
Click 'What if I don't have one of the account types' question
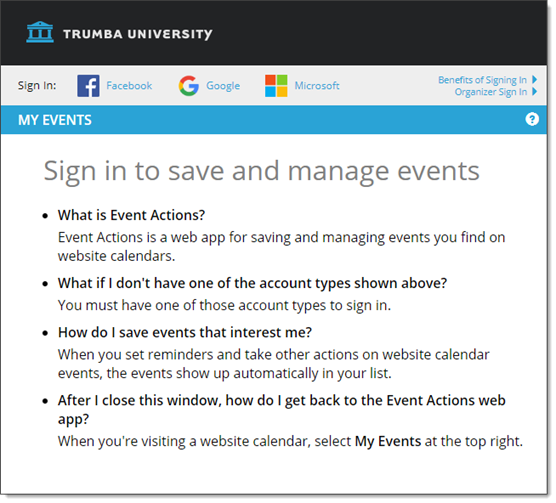coord(252,283)
